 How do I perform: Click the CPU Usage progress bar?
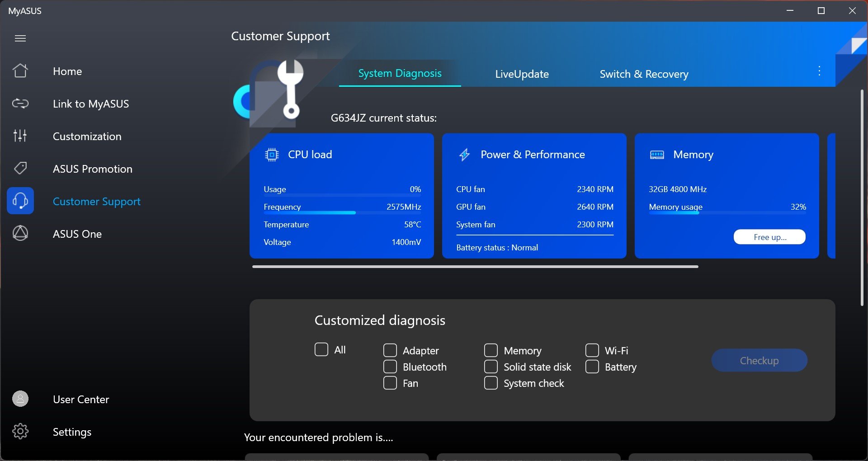[342, 195]
